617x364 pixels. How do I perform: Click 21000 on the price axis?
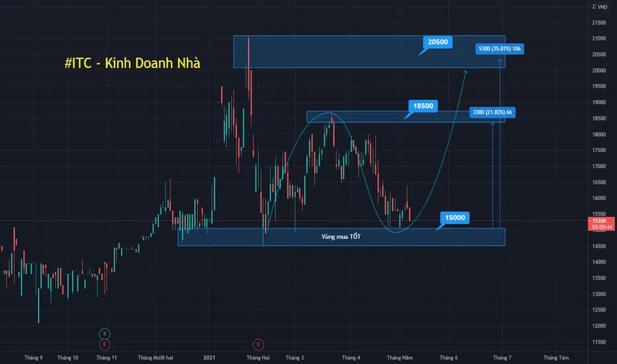click(599, 38)
